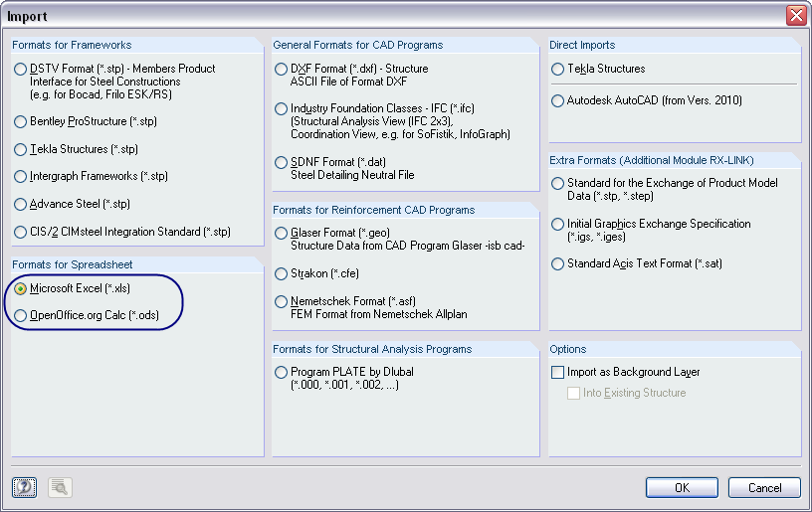Click the Formats for Frameworks heading
Screen dimensions: 812x512
(72, 45)
